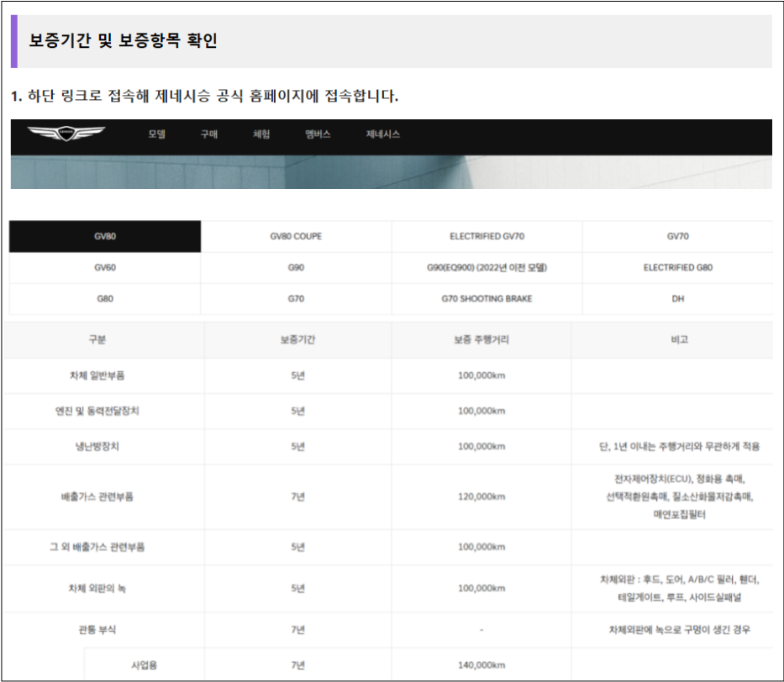Click the 전자제어장치(ECU) remarks note
Image resolution: width=784 pixels, height=682 pixels.
[680, 496]
